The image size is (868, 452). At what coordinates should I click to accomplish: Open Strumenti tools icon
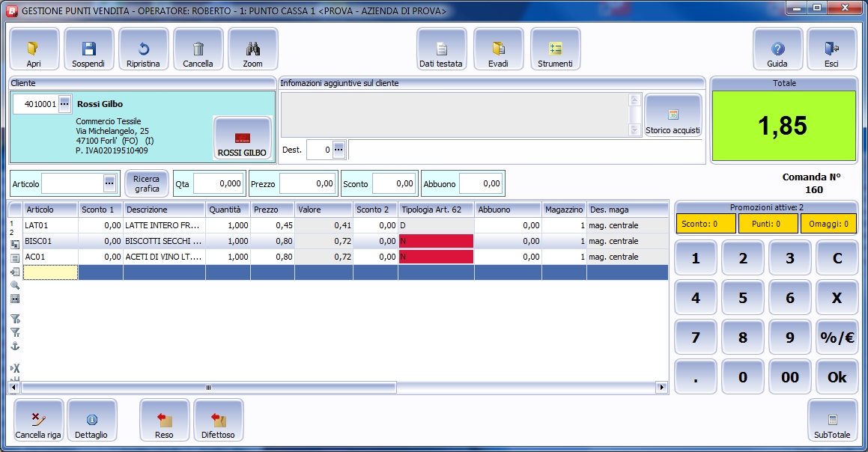555,49
